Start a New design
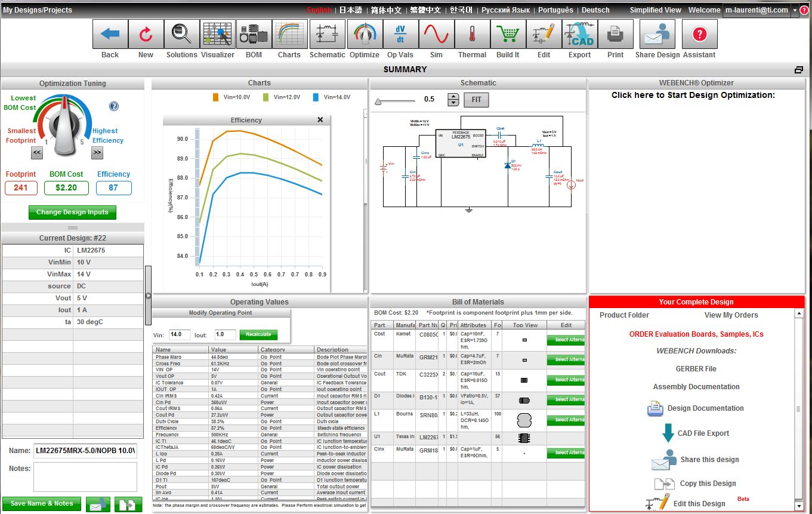 click(x=146, y=34)
